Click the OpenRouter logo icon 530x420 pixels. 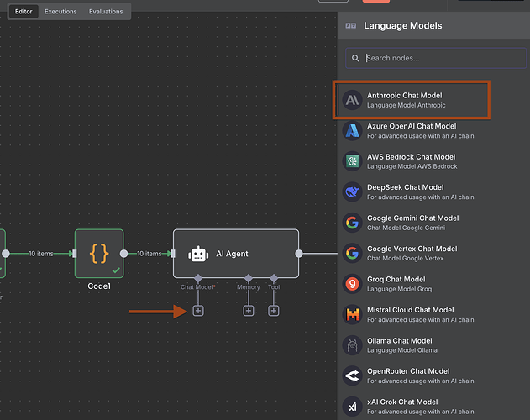(x=352, y=375)
